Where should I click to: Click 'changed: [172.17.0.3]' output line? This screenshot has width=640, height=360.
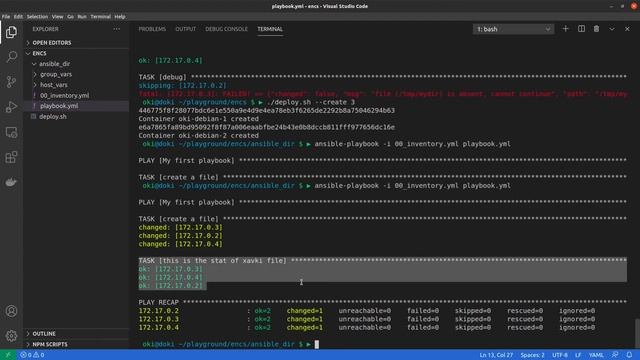pyautogui.click(x=180, y=227)
